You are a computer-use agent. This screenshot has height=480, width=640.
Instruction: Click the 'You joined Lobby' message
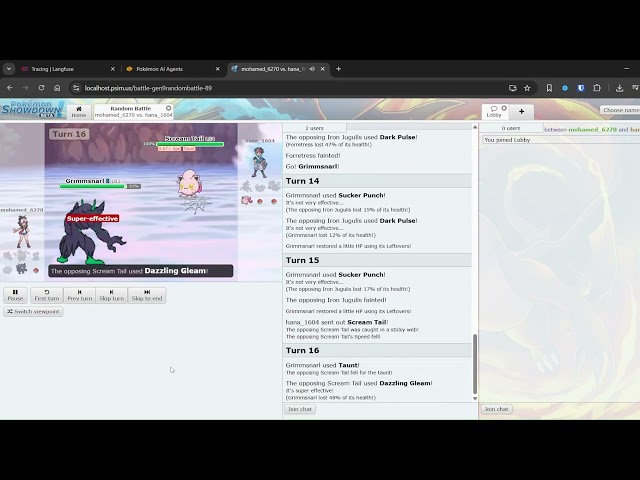[x=507, y=140]
